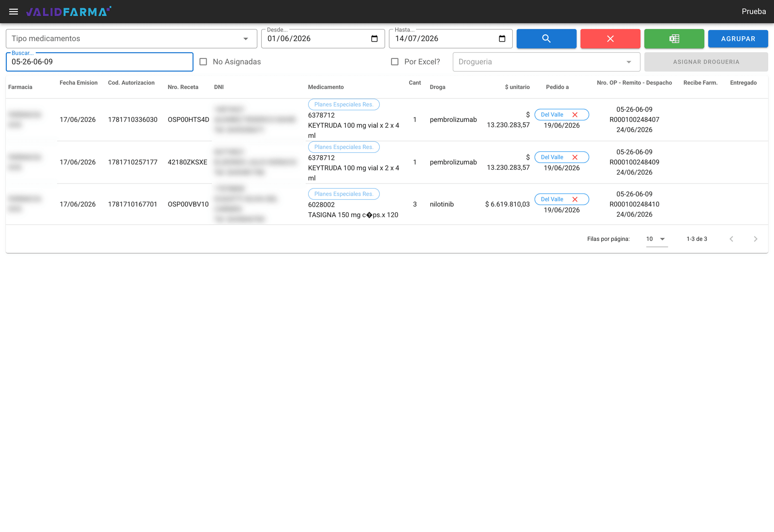Image resolution: width=774 pixels, height=532 pixels.
Task: Expand the Tipo medicamentos dropdown
Action: (132, 39)
